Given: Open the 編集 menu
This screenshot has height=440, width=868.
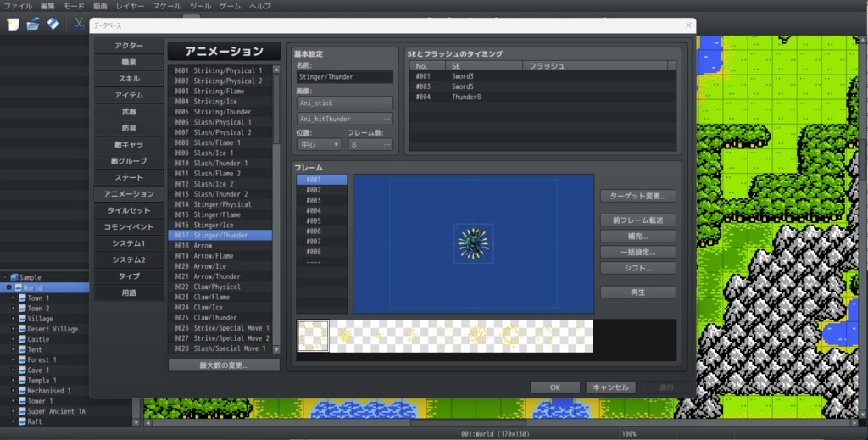Looking at the screenshot, I should click(47, 6).
